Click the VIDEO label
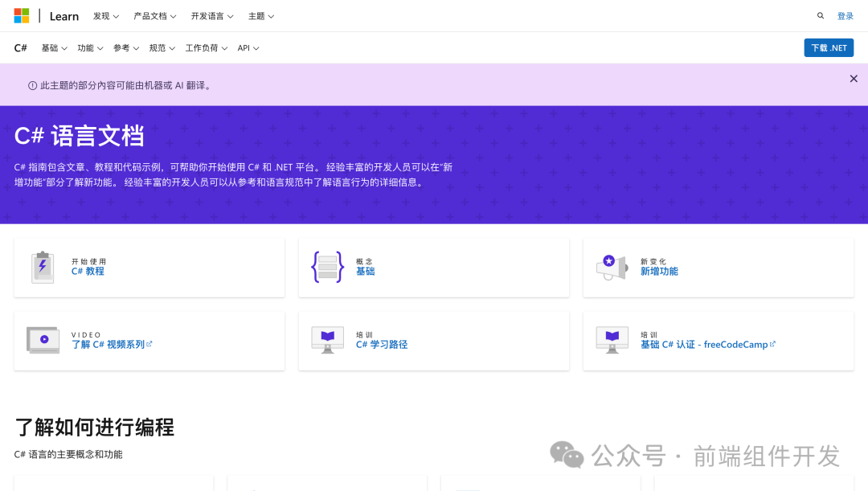 pyautogui.click(x=86, y=335)
